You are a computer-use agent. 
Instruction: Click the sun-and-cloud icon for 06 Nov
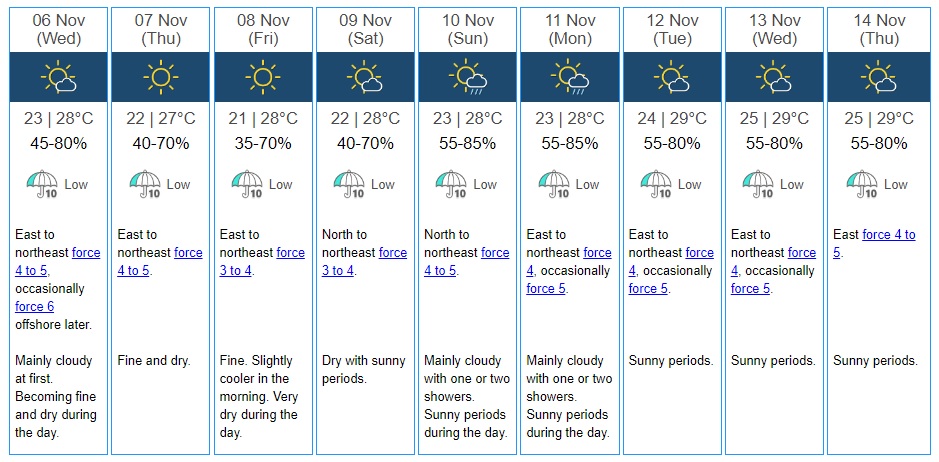click(x=58, y=77)
